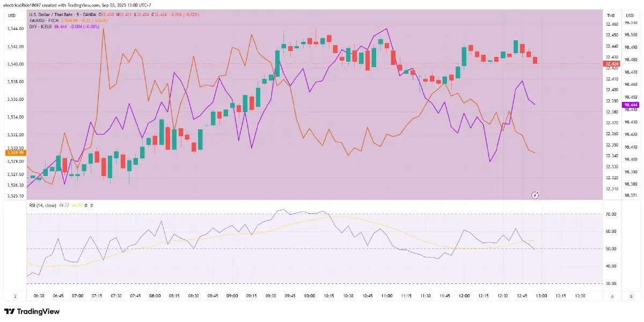The image size is (644, 322).
Task: Click the B scale button at bottom-right
Action: tap(631, 296)
